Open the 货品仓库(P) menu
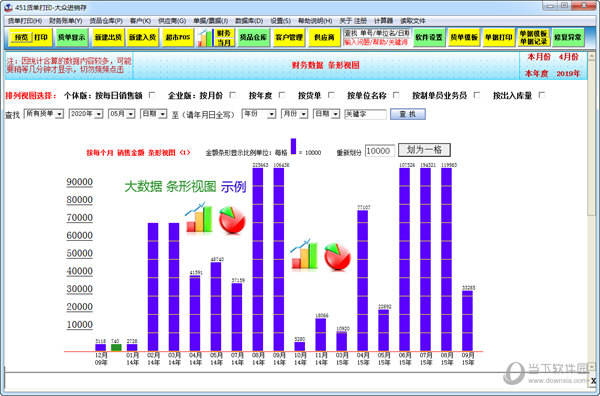 pos(106,21)
